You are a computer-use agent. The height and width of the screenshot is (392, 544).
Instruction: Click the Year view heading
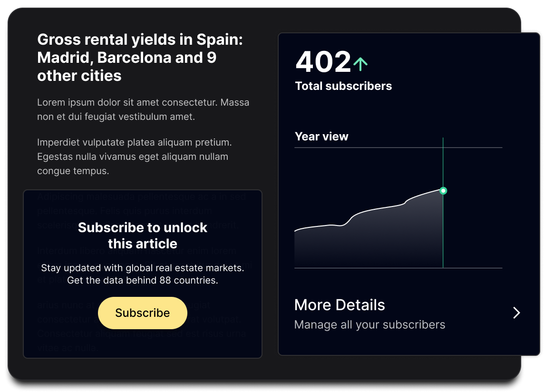pos(321,137)
